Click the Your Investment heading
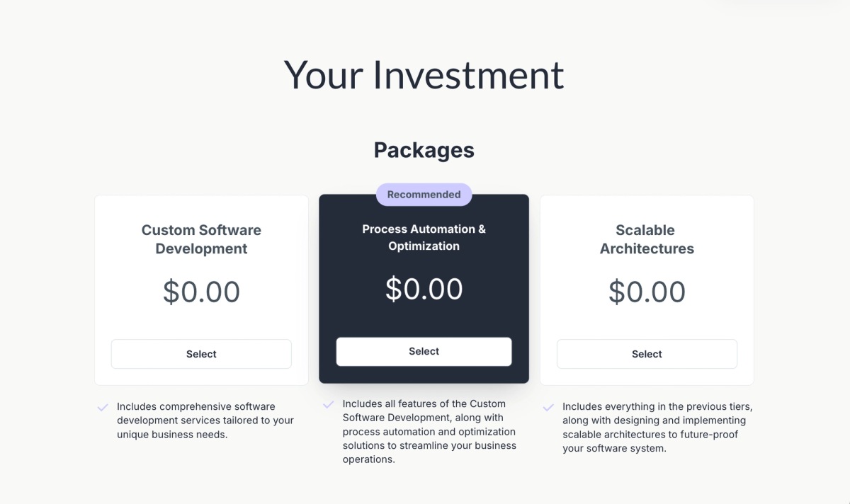The width and height of the screenshot is (850, 504). click(424, 75)
